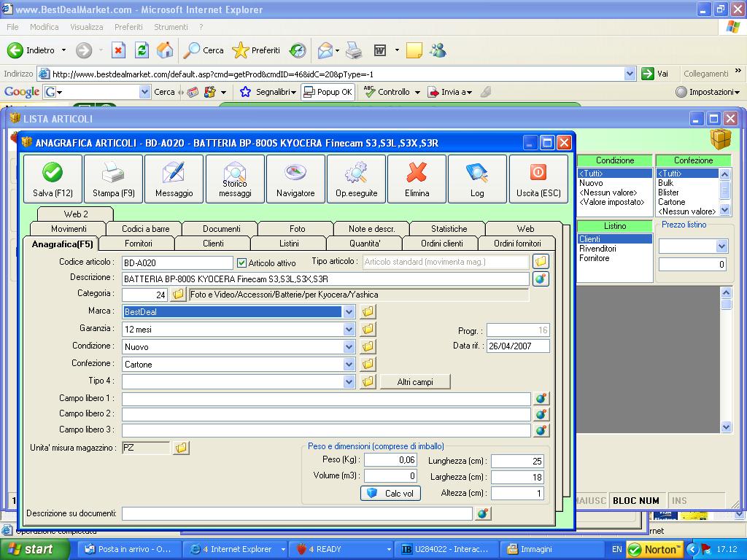Expand the Confezione dropdown
Screen dimensions: 747x560
[x=349, y=365]
